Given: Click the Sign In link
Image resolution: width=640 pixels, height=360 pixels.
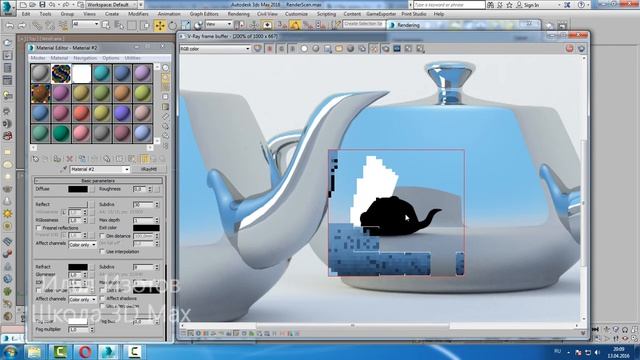Looking at the screenshot, I should pyautogui.click(x=531, y=5).
